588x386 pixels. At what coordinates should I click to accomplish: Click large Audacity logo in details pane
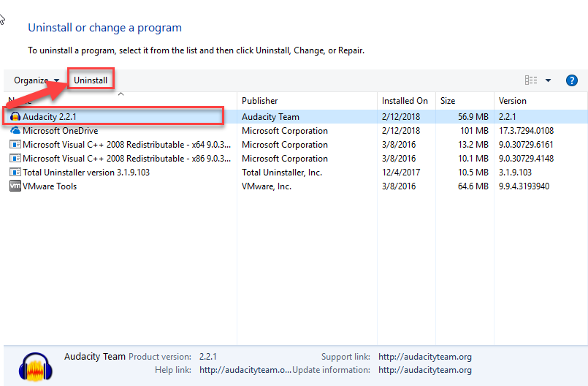coord(36,366)
